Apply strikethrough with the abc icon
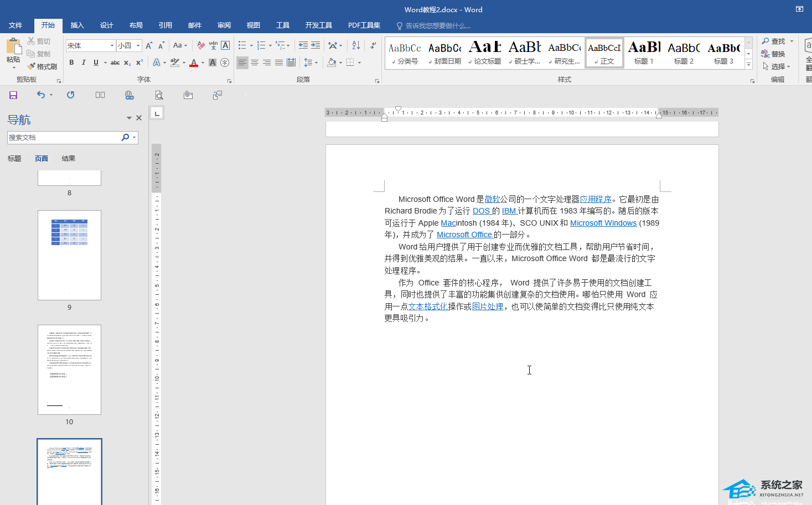This screenshot has width=812, height=505. coord(115,63)
